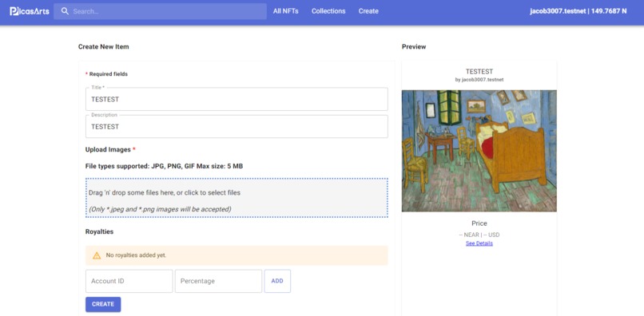Click the ADD royalty button

coord(277,281)
